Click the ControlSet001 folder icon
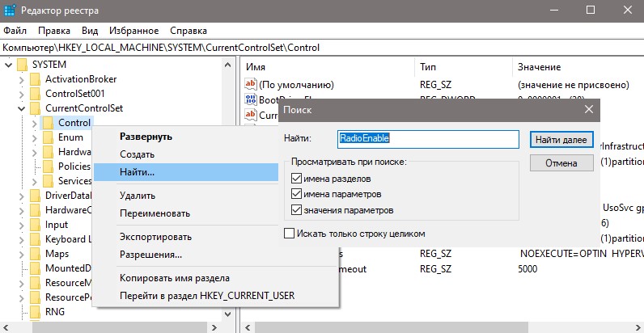Viewport: 644px width, 333px height. [36, 94]
